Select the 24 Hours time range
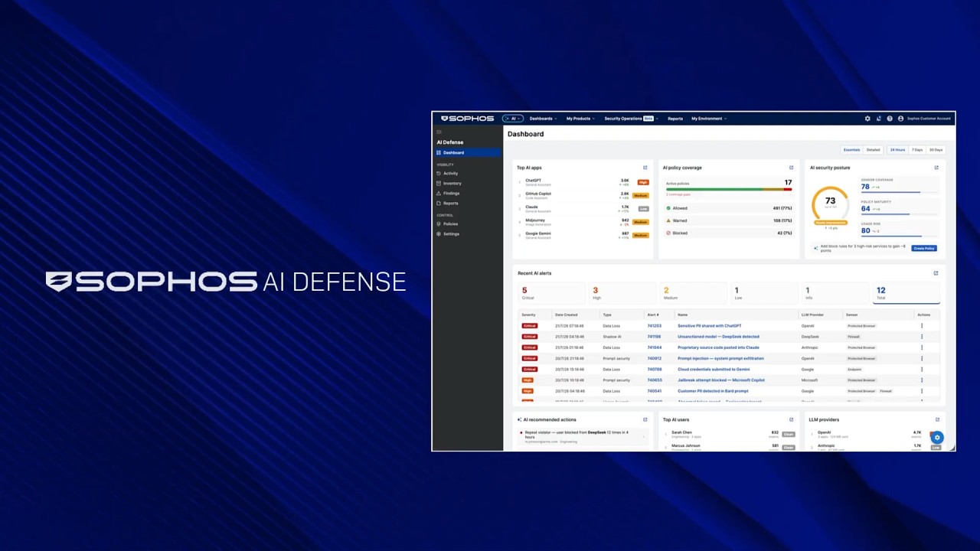Screen dimensions: 980x551 coord(897,150)
